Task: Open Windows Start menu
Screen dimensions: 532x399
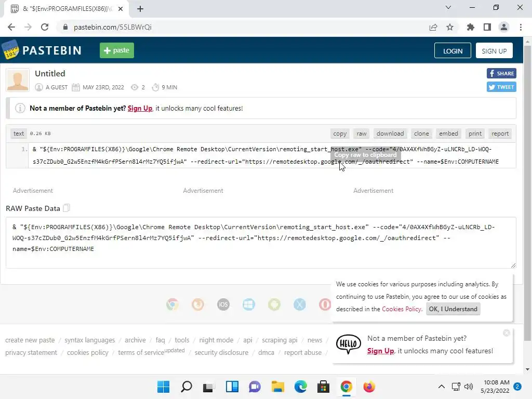Action: point(163,387)
